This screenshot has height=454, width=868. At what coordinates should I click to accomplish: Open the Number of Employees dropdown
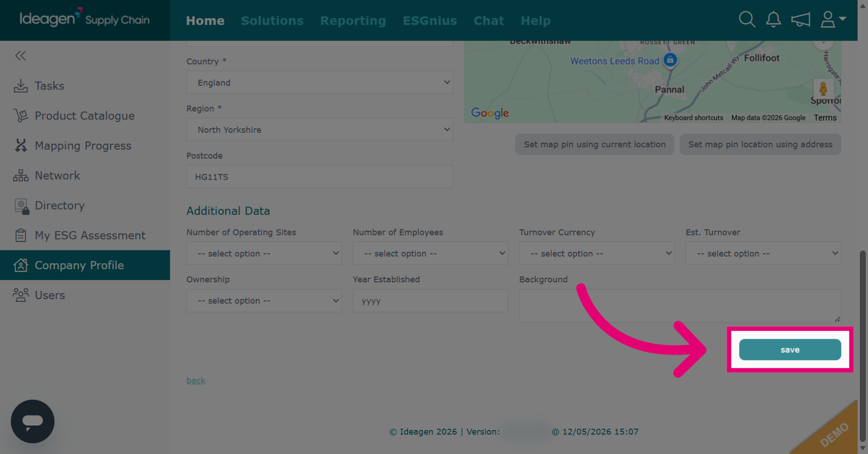(x=430, y=253)
